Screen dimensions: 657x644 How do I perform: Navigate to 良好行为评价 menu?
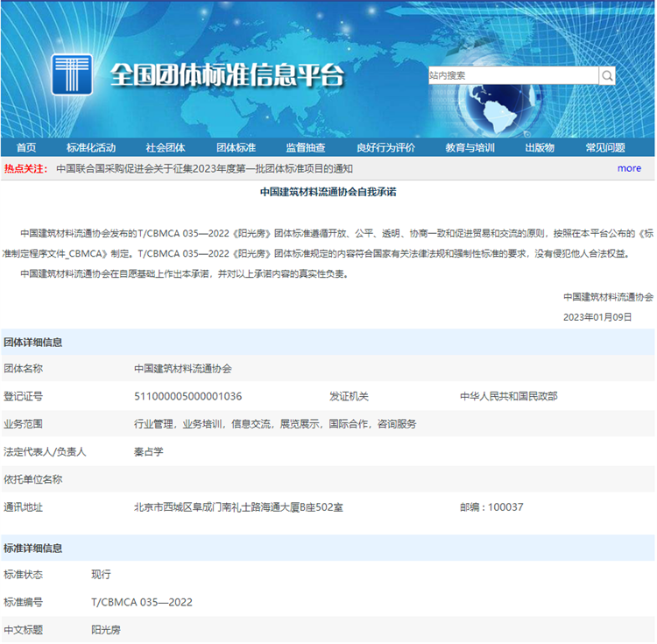385,147
